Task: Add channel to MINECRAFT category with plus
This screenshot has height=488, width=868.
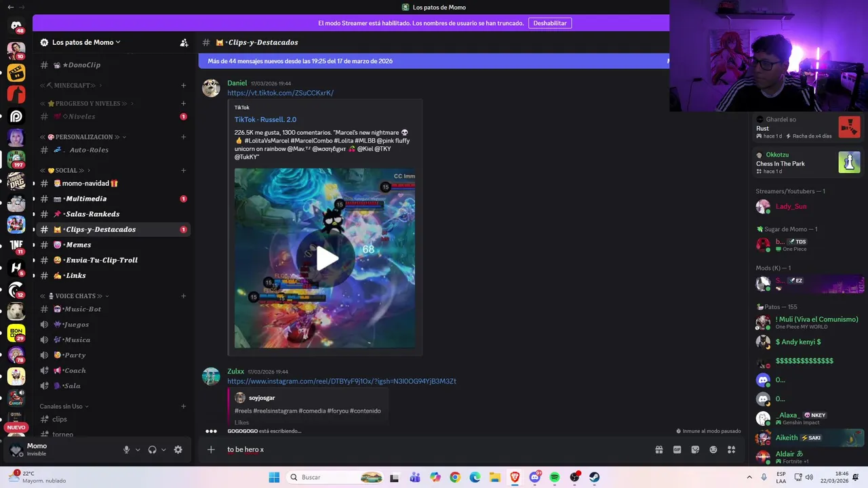Action: click(183, 85)
